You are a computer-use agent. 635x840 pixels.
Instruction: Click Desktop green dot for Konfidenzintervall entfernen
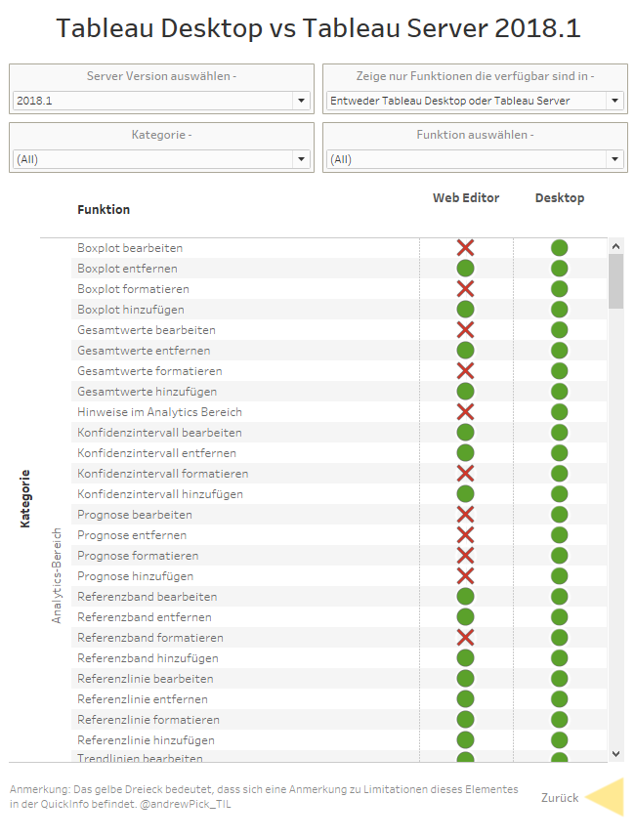(560, 453)
